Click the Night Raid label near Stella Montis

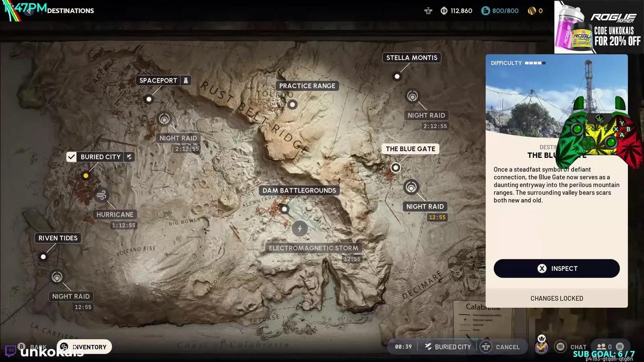pyautogui.click(x=427, y=116)
